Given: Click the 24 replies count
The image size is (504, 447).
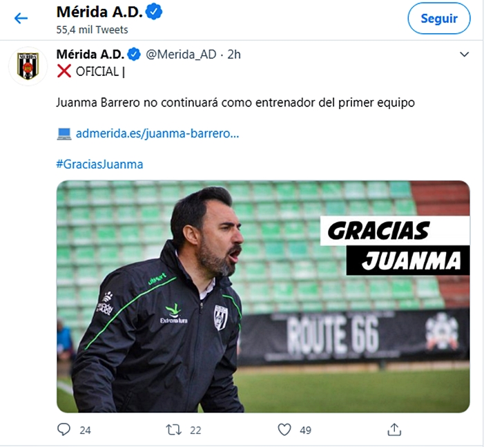Looking at the screenshot, I should (85, 430).
